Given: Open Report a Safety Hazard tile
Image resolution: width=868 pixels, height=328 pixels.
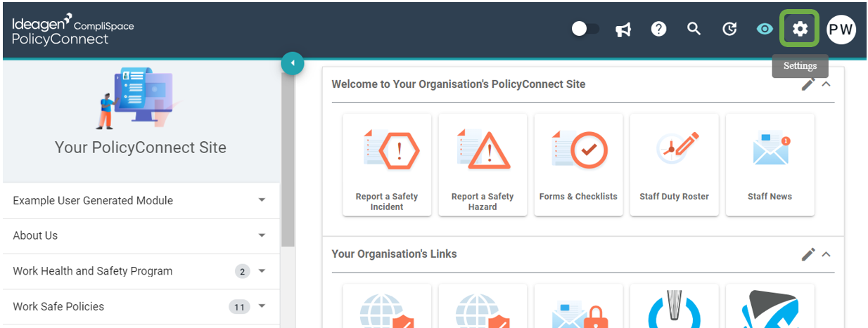Looking at the screenshot, I should click(x=483, y=164).
